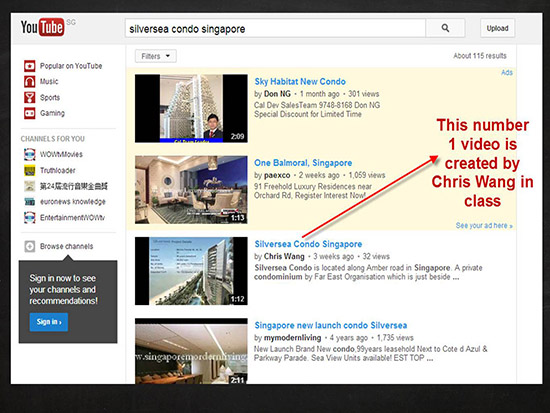This screenshot has height=413, width=550.
Task: Open Singapore new launch condo Silversea title
Action: point(331,326)
